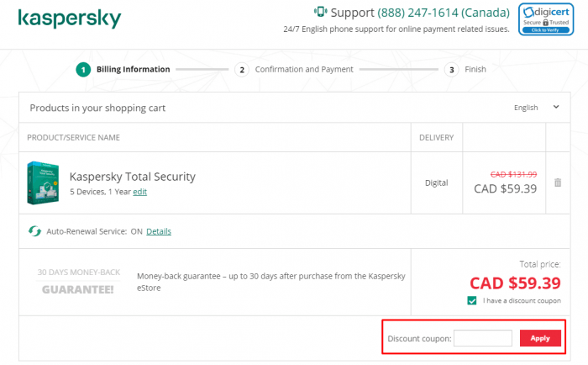Click the struck-through CAD $131.99 price
Viewport: 588px width, 365px height.
[x=513, y=174]
